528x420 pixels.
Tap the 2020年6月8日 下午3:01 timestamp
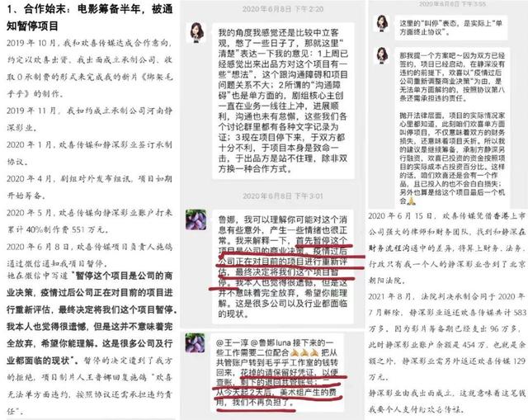click(283, 196)
